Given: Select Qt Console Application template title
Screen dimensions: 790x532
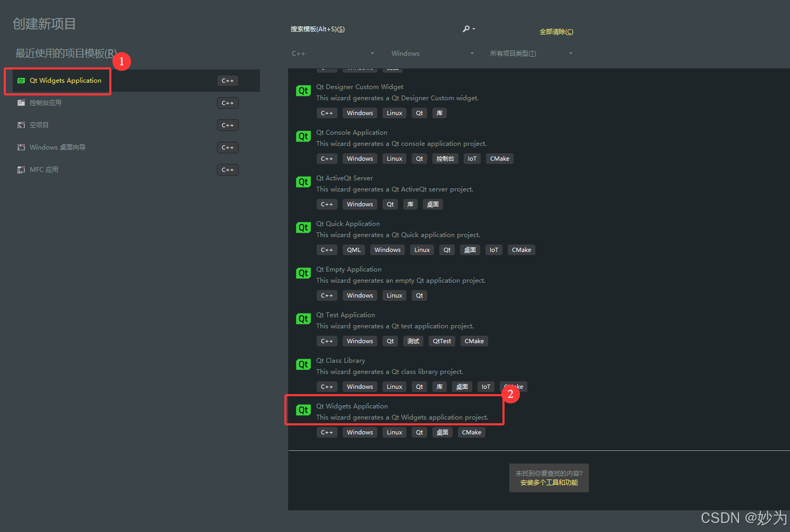Looking at the screenshot, I should [352, 133].
